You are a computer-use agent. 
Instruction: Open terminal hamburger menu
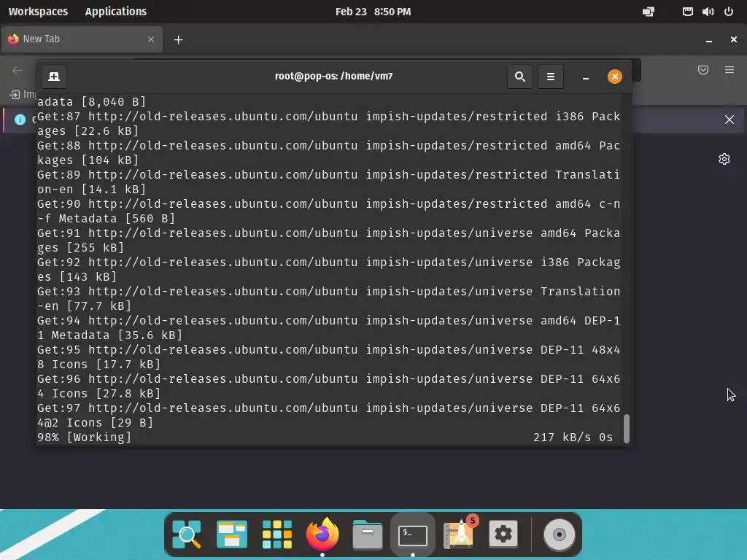pyautogui.click(x=551, y=77)
